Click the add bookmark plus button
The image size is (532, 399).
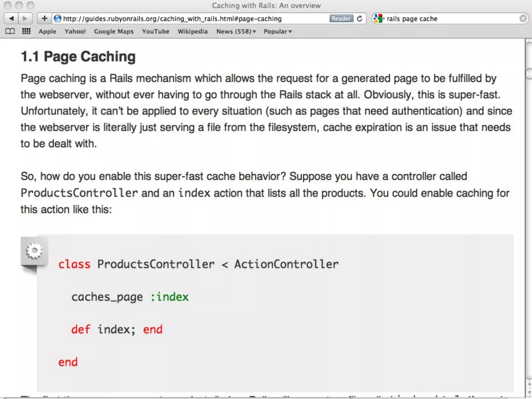tap(44, 18)
